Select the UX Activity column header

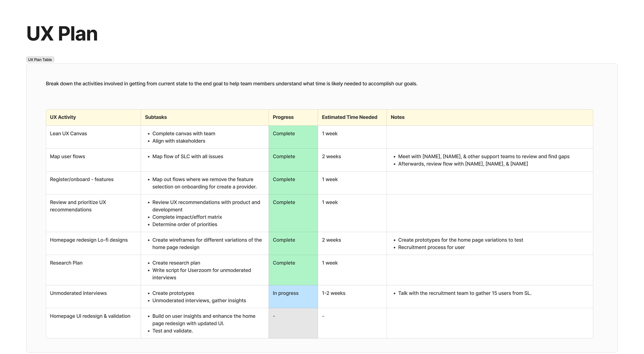coord(63,117)
